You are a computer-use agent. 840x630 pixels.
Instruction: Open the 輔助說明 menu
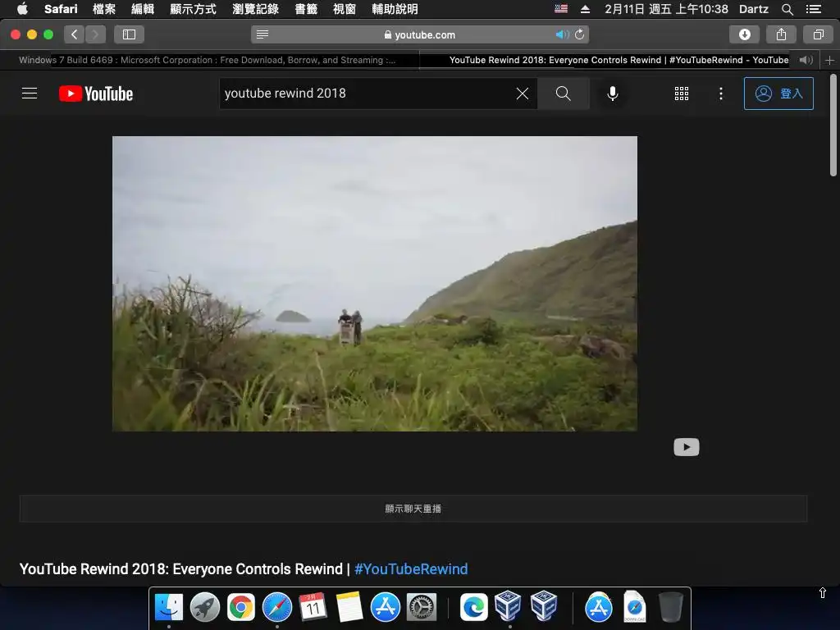point(395,8)
